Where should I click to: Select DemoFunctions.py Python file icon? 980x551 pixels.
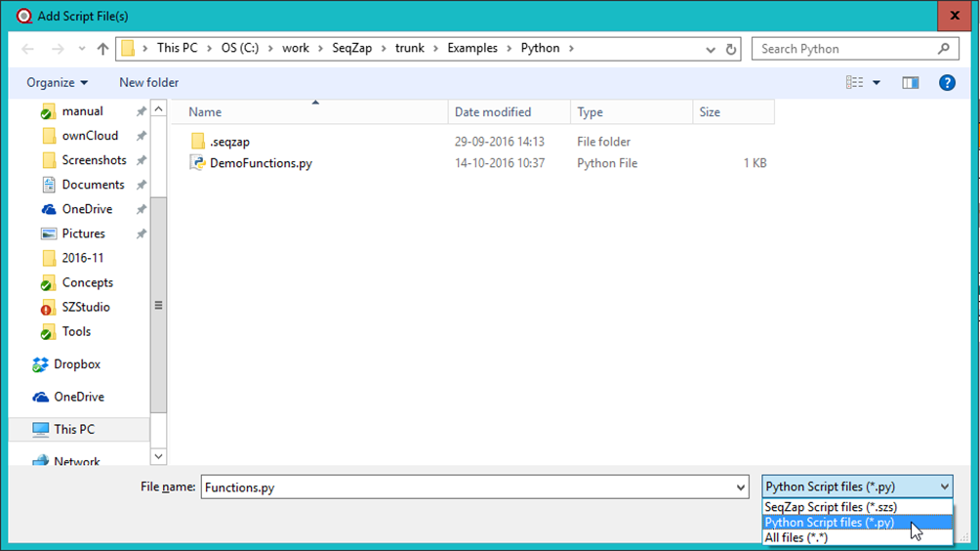click(x=198, y=162)
